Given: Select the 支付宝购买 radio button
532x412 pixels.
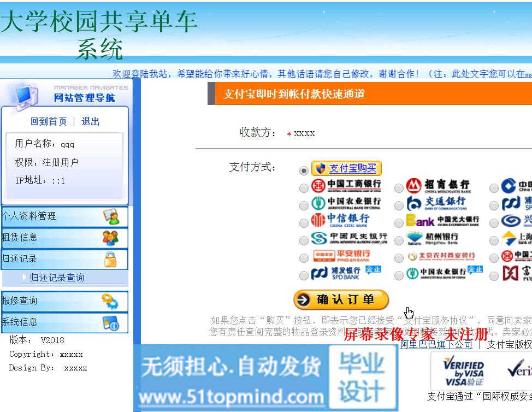Looking at the screenshot, I should coord(304,170).
